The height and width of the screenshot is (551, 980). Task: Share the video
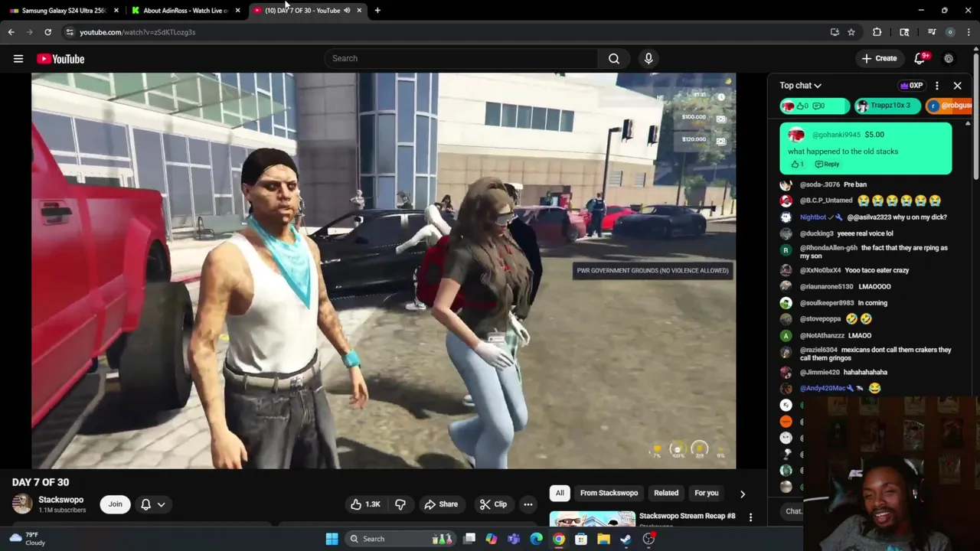[x=441, y=504]
